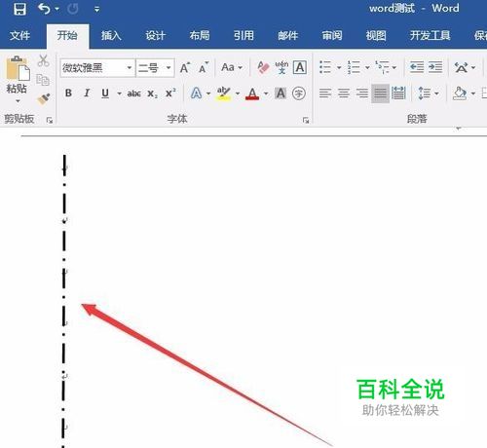Switch to the 插入 tab
487x448 pixels.
point(111,35)
